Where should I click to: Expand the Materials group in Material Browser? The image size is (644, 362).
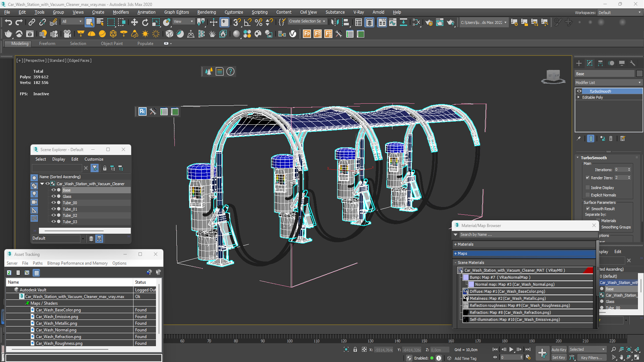point(455,244)
